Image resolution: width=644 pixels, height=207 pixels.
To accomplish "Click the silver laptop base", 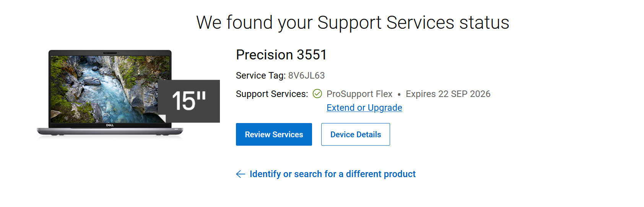I will pos(110,131).
